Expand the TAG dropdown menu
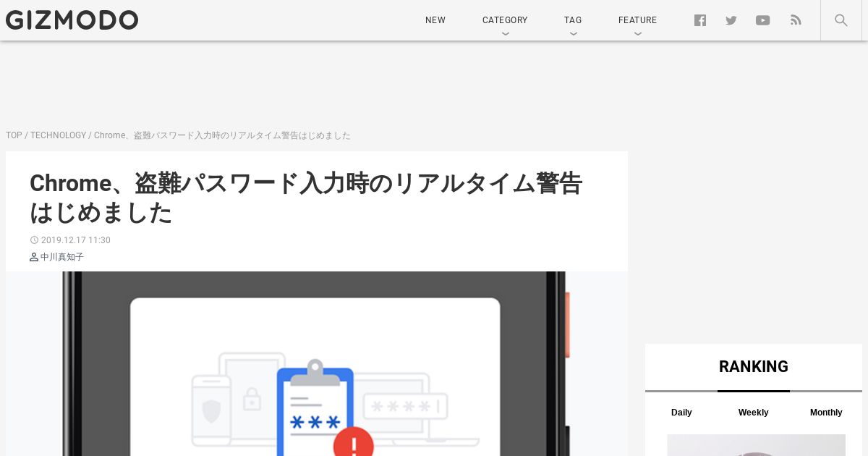 (x=573, y=20)
